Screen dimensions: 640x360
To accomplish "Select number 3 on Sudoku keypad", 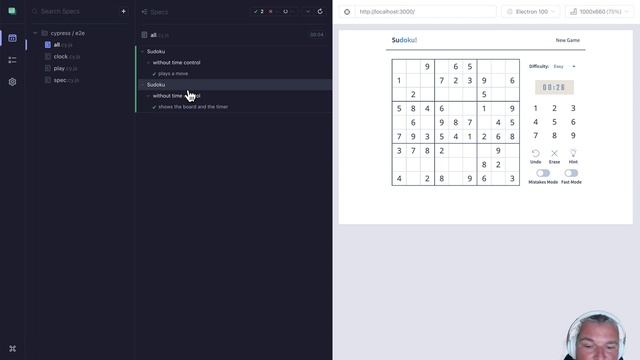I will (x=573, y=108).
